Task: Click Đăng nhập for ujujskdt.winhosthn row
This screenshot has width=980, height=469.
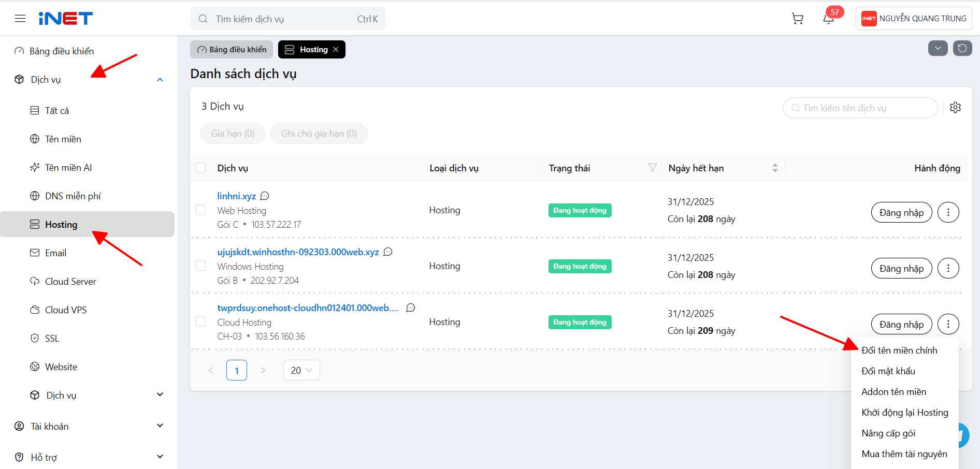Action: (x=902, y=268)
